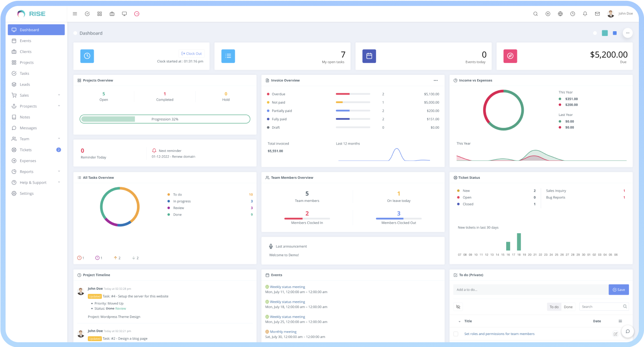The image size is (644, 347).
Task: Click the Clock Out button
Action: pos(191,53)
